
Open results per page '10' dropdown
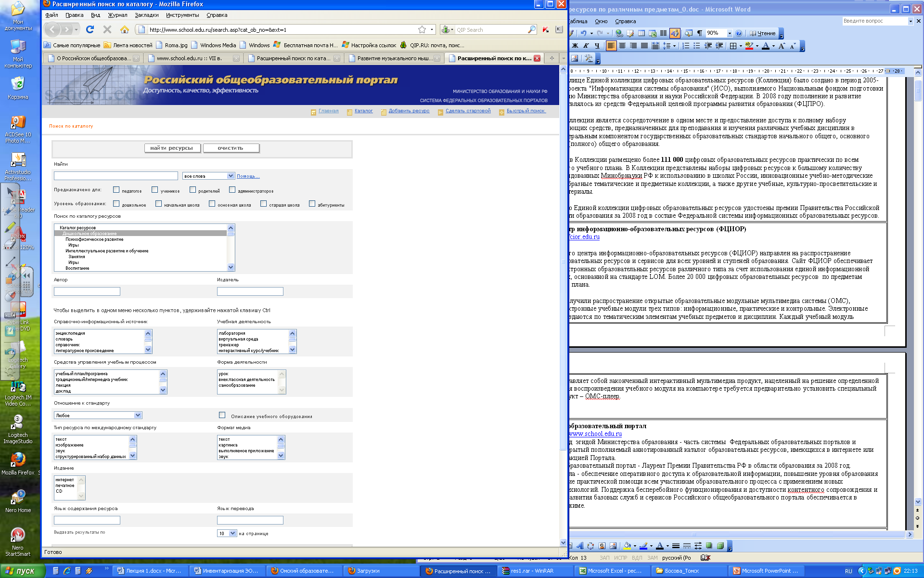227,533
